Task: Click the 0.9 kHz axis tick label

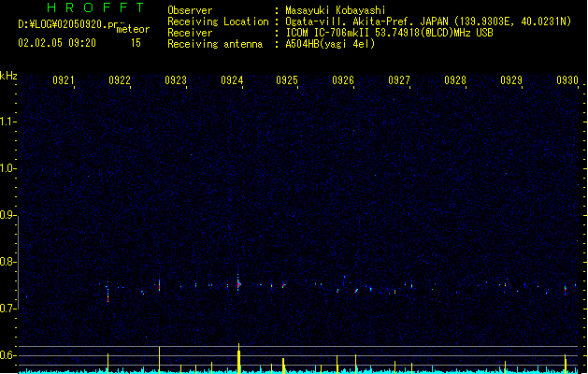Action: click(7, 215)
